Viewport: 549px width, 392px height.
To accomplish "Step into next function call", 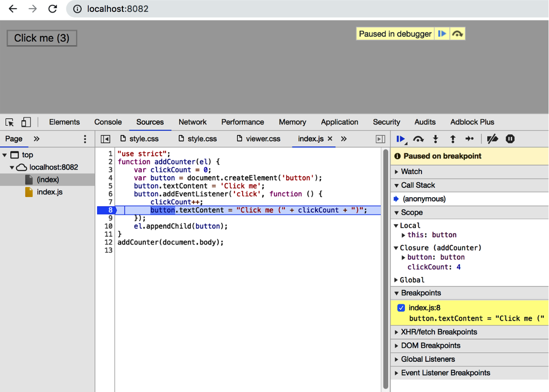I will [x=436, y=139].
